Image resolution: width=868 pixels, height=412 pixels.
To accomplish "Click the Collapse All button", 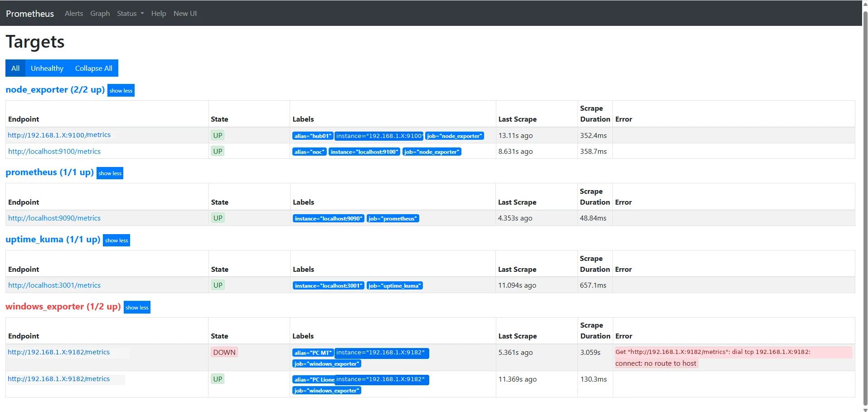I will pos(94,68).
